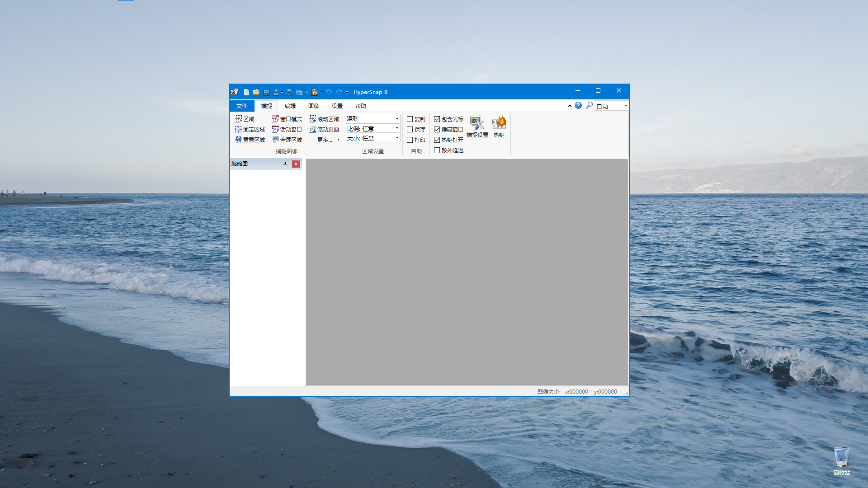Expand the 矩形 shape dropdown
The image size is (868, 488).
[397, 118]
